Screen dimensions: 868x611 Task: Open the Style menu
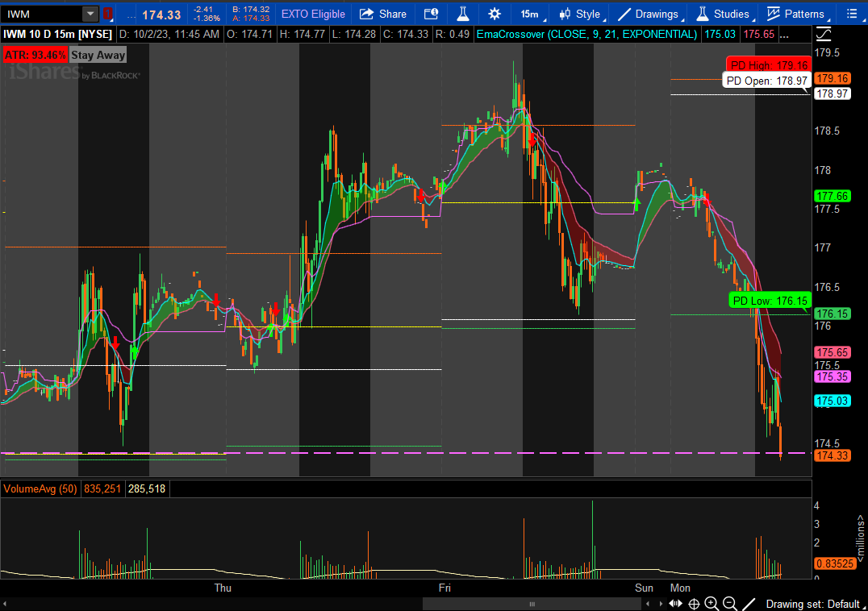[580, 14]
